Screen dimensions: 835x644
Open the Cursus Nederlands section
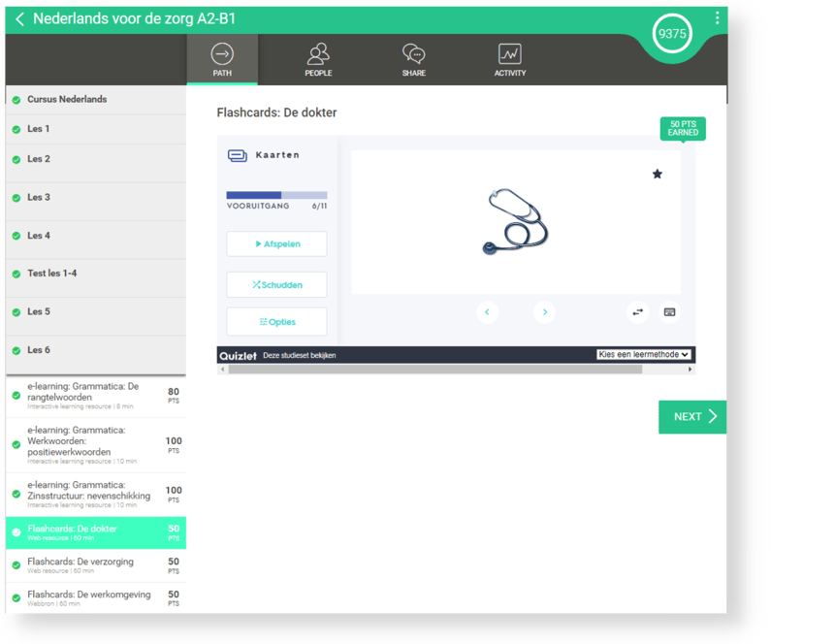[96, 100]
